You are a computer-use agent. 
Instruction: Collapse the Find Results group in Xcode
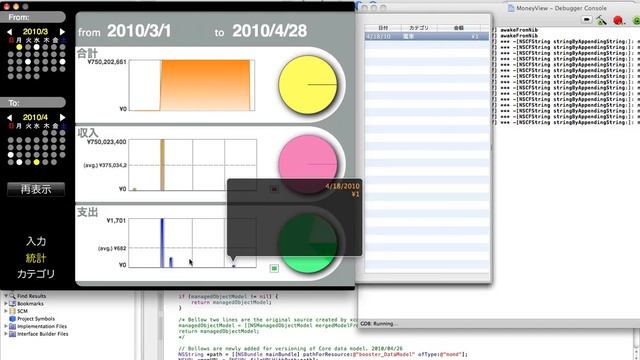6,296
